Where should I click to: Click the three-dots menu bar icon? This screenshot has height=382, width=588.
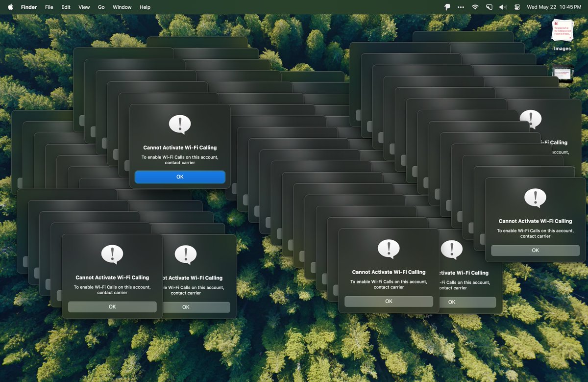coord(461,7)
